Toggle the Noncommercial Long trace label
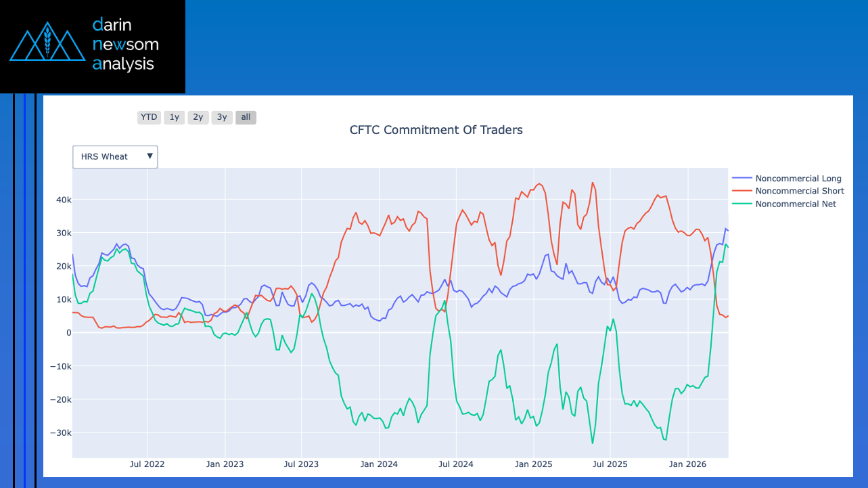 (798, 178)
